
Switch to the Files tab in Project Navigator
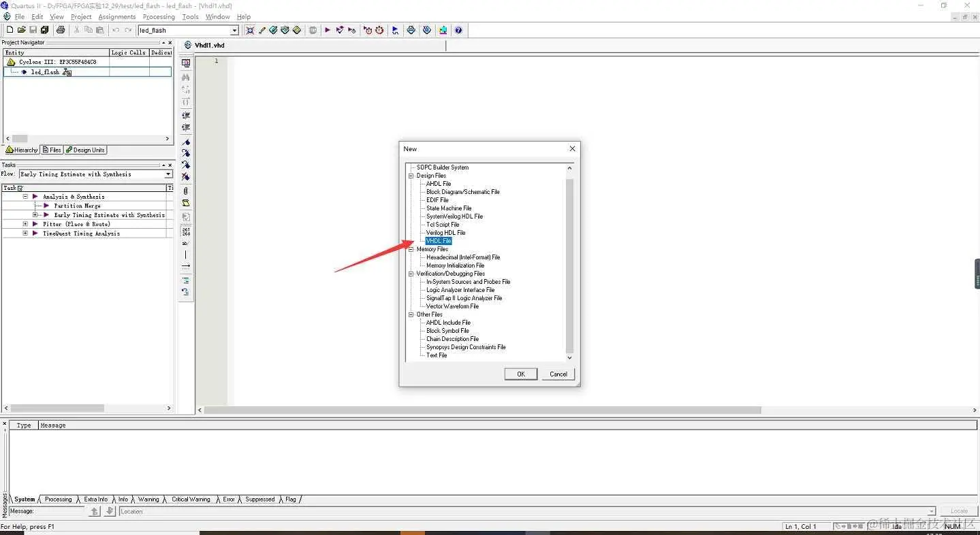52,150
